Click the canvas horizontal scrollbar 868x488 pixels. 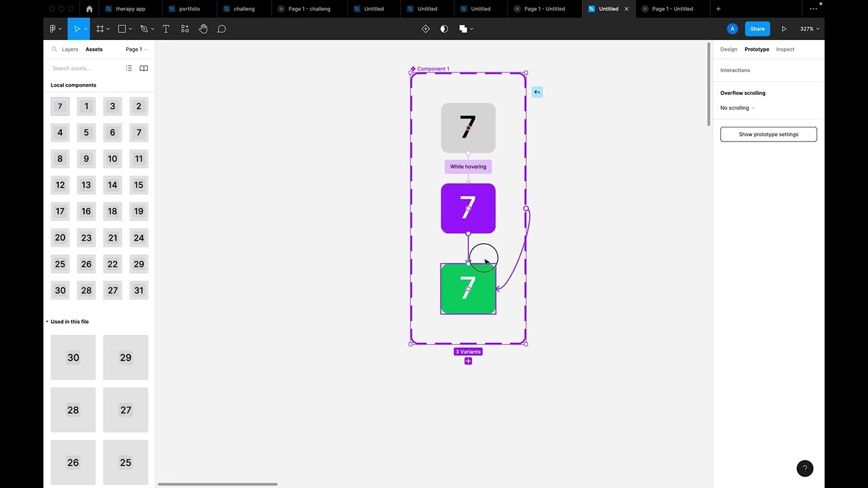[218, 484]
